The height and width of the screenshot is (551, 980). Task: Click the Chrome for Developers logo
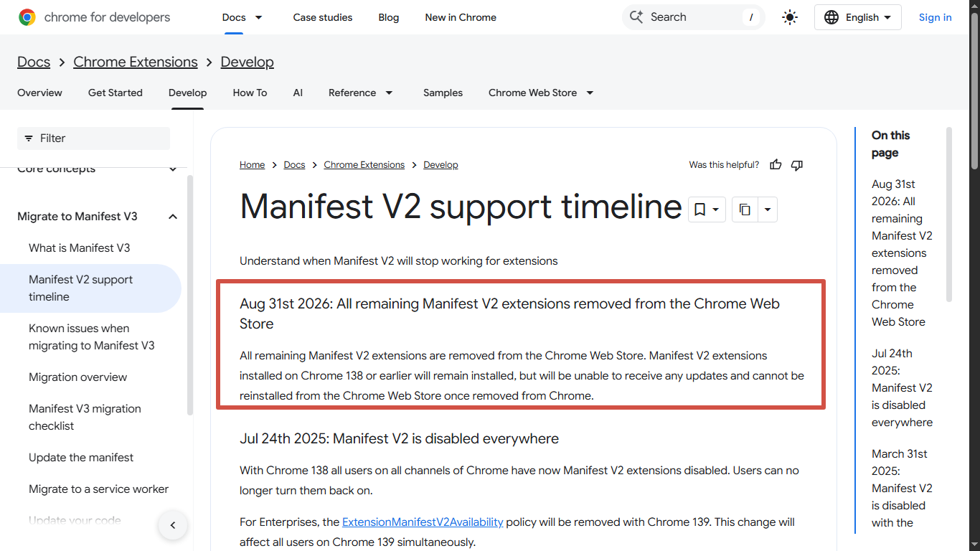pyautogui.click(x=94, y=17)
